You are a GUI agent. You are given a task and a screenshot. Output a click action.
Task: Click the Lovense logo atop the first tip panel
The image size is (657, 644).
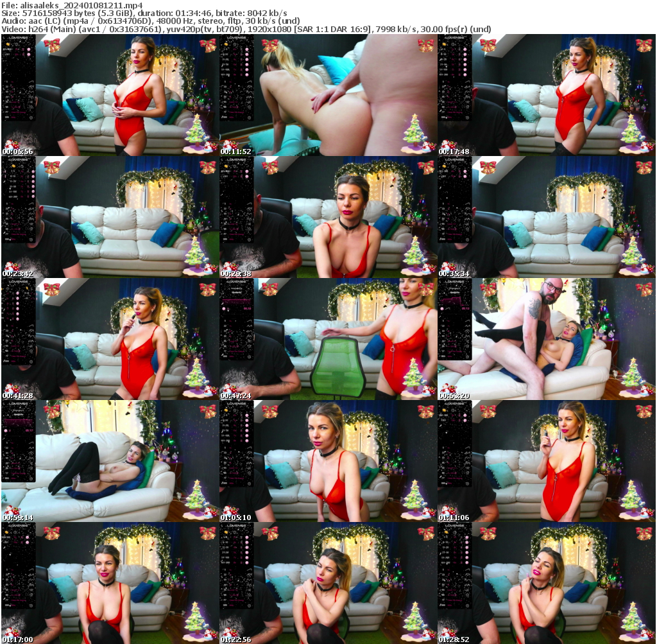[19, 37]
